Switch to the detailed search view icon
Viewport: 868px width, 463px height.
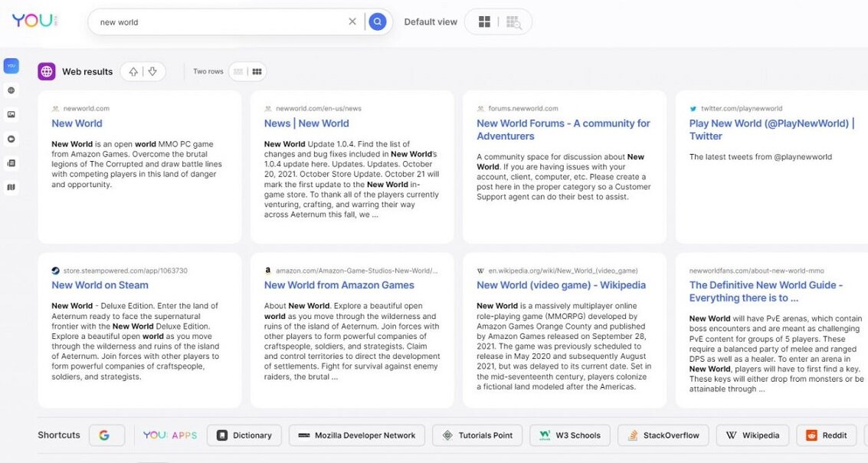click(513, 22)
